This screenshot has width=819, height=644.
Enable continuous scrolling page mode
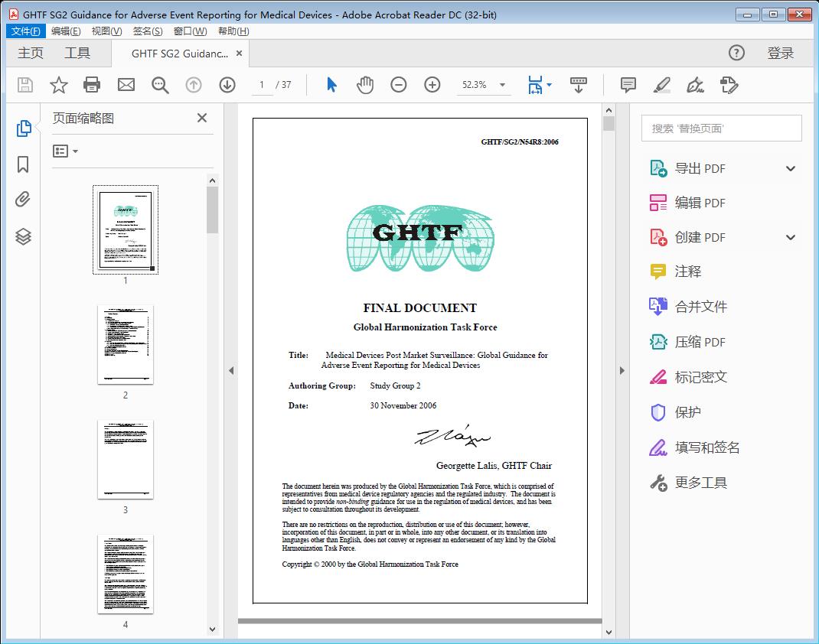click(579, 85)
